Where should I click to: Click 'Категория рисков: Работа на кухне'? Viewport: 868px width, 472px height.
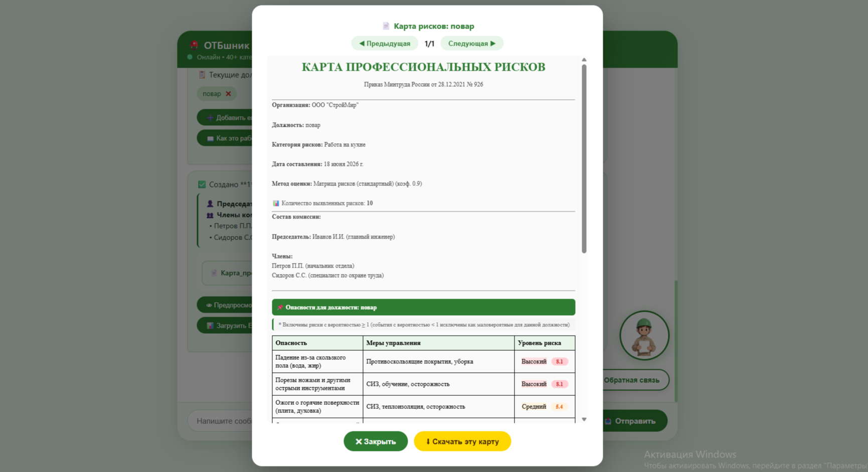(x=318, y=144)
